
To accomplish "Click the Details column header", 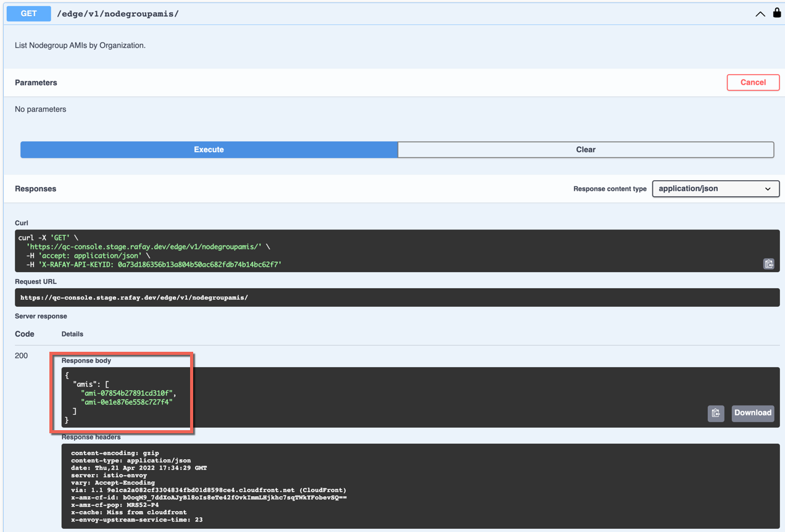I will point(72,334).
